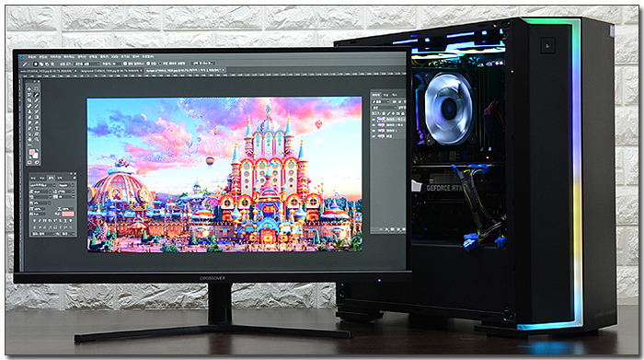Hide the top layer using its eye icon

(x=374, y=120)
